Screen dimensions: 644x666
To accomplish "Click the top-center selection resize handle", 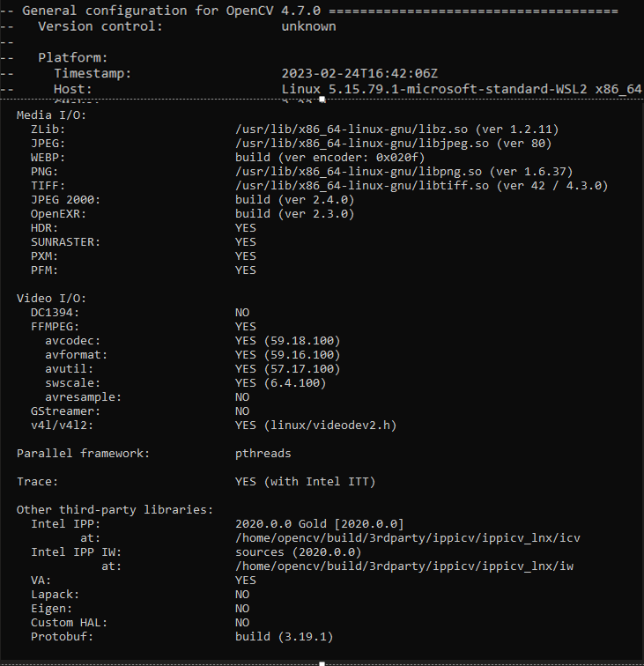I will [x=322, y=100].
